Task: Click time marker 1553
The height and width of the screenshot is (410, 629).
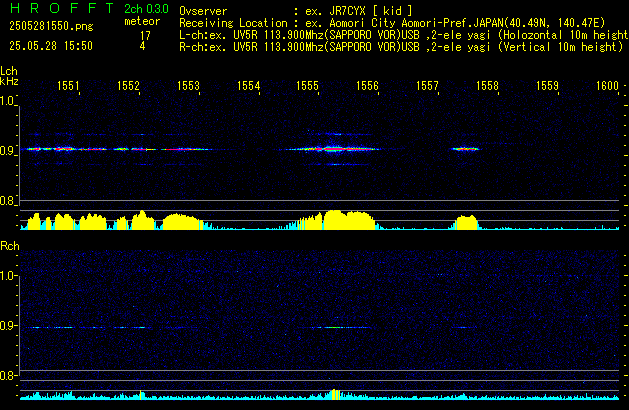Action: (188, 86)
